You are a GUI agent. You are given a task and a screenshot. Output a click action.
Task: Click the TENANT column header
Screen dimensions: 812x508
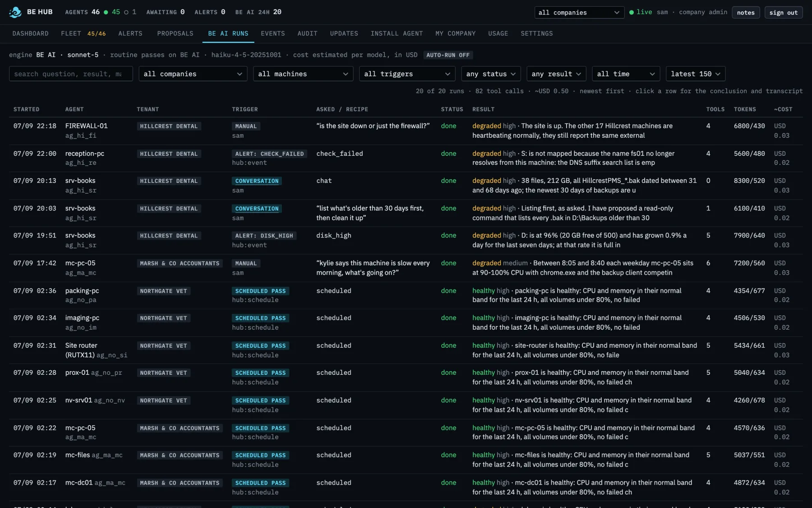pos(148,109)
